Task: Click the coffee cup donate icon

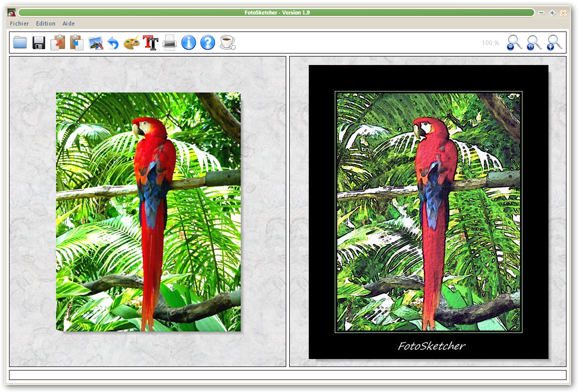Action: click(227, 42)
